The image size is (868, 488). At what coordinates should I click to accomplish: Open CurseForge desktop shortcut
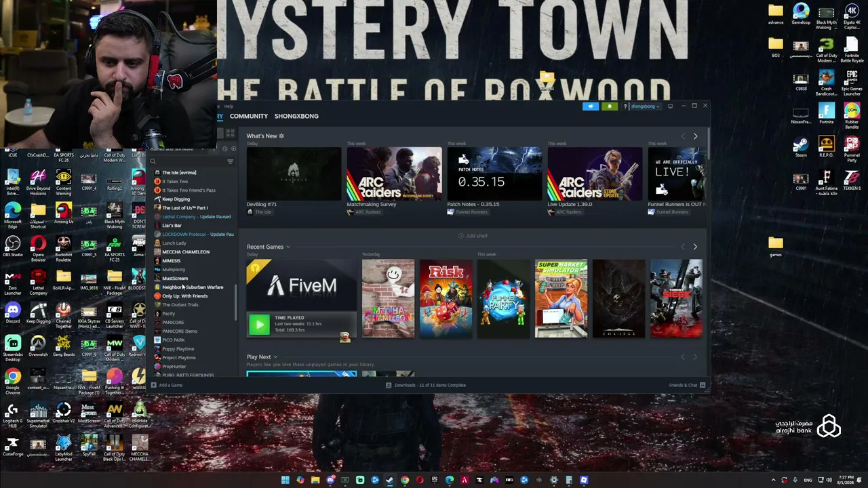click(12, 447)
